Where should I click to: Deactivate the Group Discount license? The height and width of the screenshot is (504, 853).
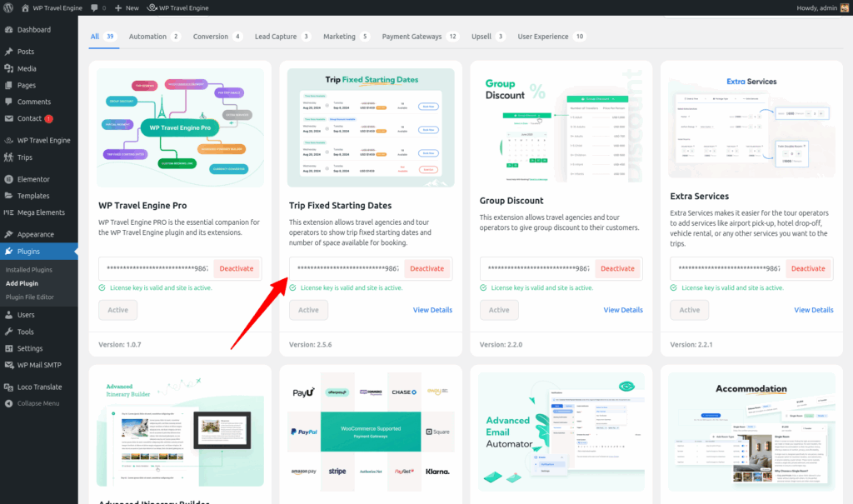tap(617, 269)
